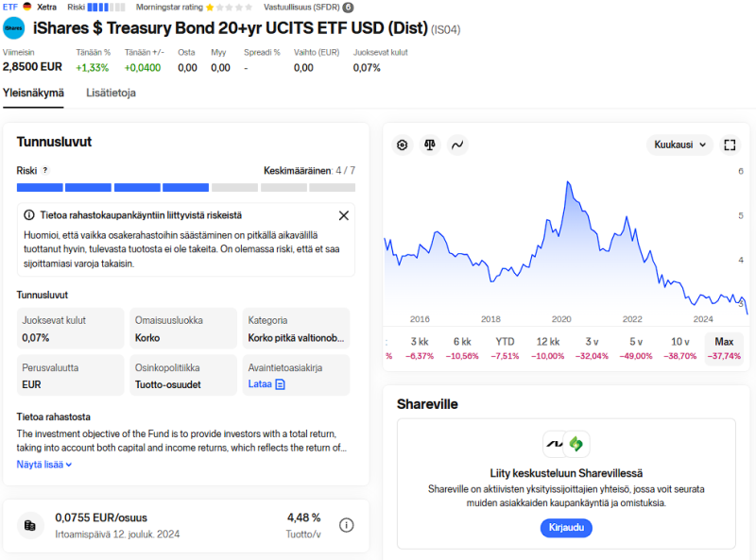Click the German flag icon
The height and width of the screenshot is (560, 756).
(27, 7)
